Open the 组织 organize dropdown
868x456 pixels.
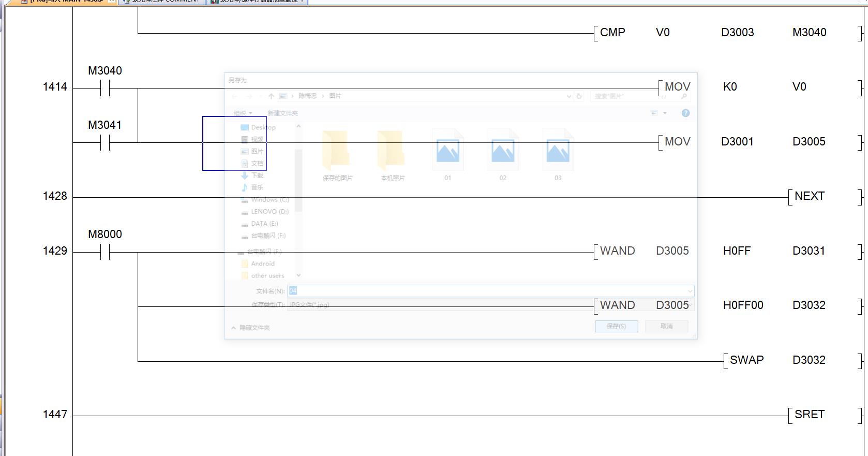pos(243,113)
